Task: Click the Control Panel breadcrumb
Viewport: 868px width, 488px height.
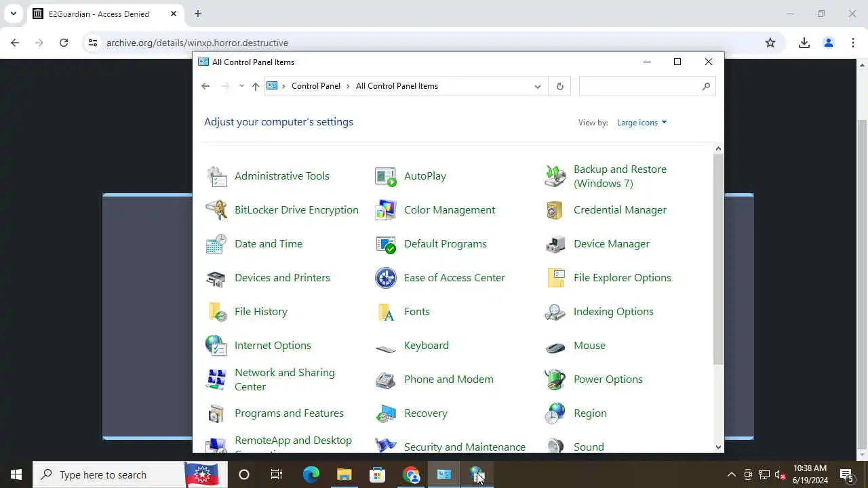Action: [316, 86]
